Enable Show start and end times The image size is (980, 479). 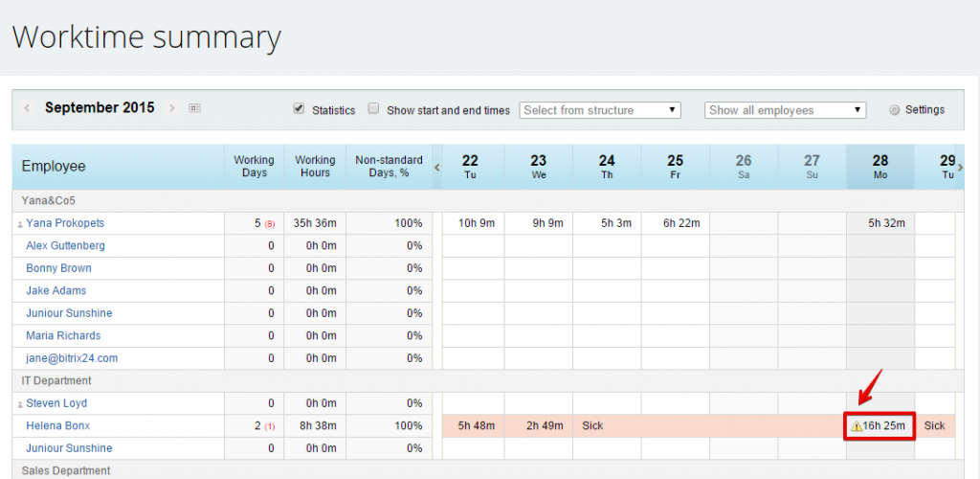click(374, 108)
